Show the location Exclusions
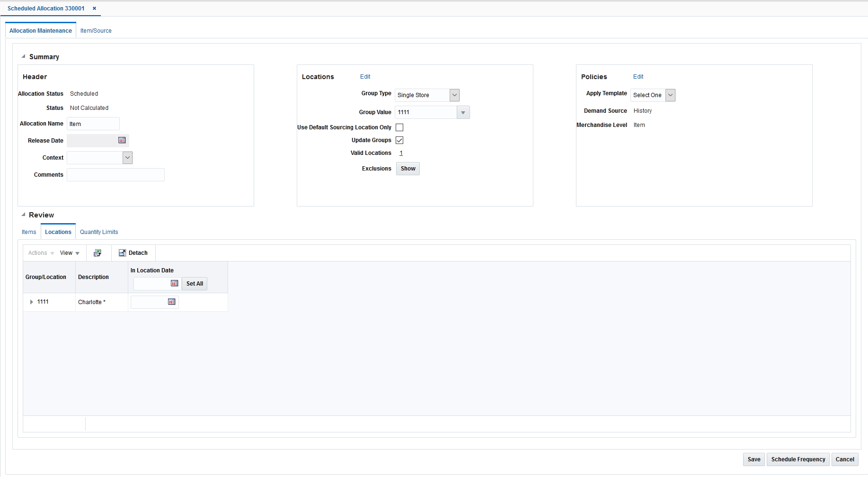The image size is (868, 477). click(x=407, y=168)
